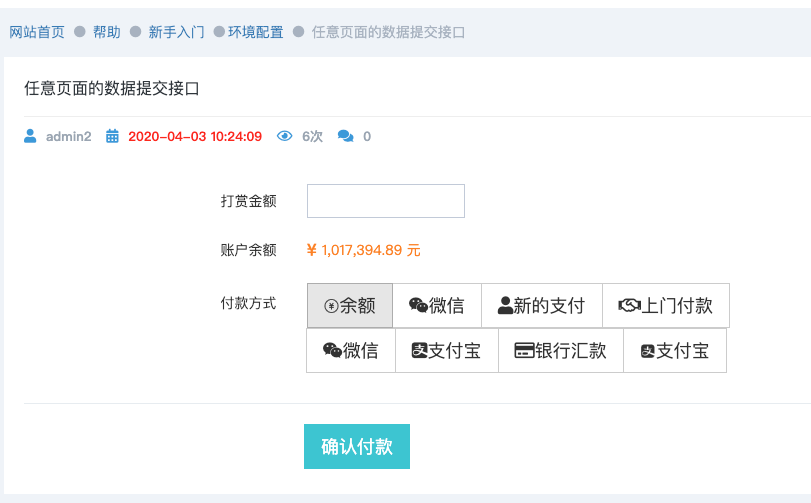Select 余额 balance payment option
811x503 pixels.
[x=350, y=306]
